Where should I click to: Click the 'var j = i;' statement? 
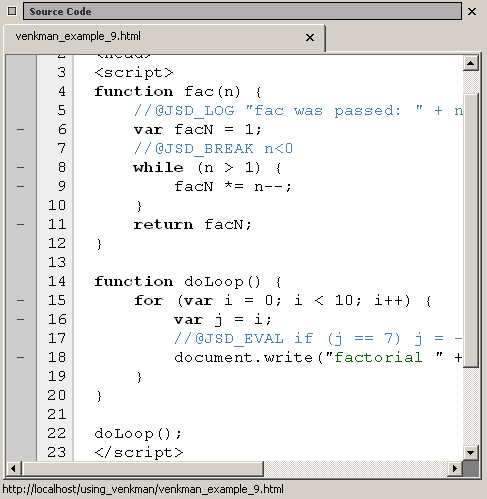tap(223, 320)
